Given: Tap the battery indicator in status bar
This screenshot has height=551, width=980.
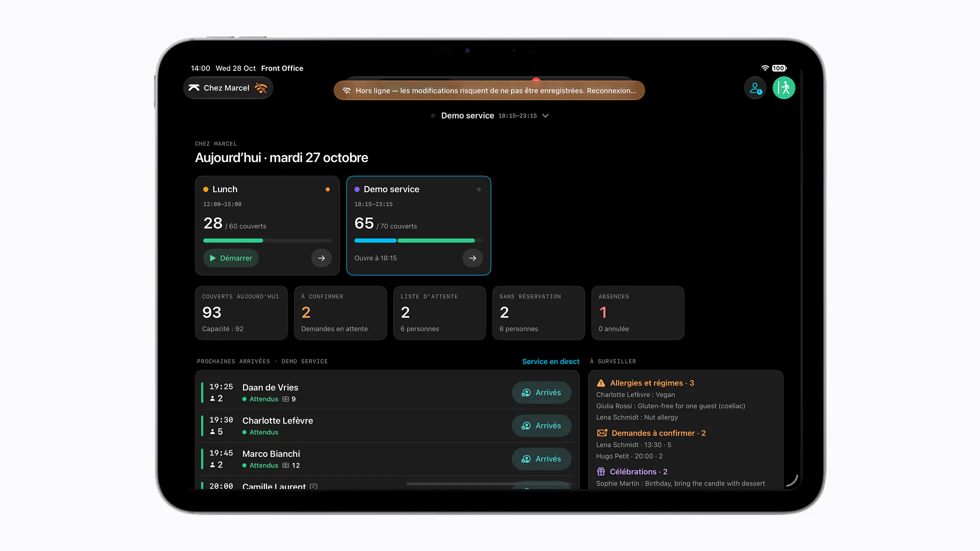Looking at the screenshot, I should [779, 68].
